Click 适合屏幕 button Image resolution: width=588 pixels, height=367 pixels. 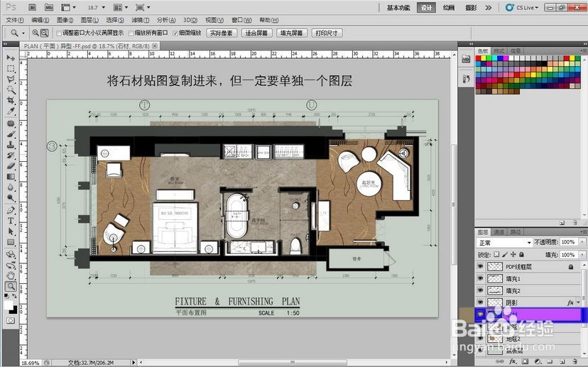(256, 33)
